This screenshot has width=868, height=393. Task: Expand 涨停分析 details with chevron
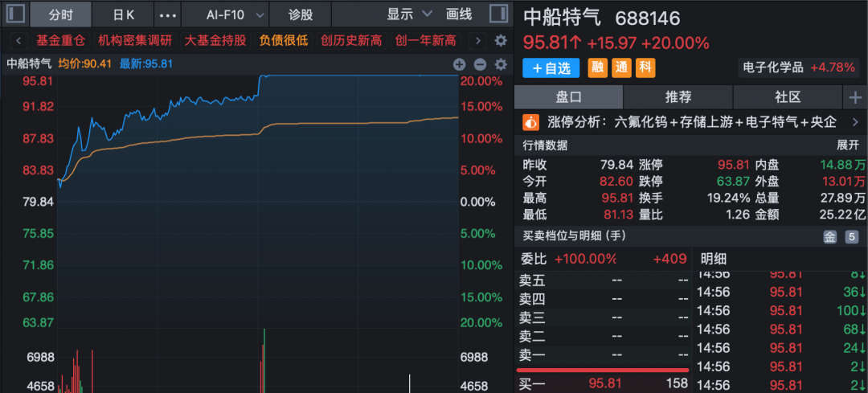point(854,122)
